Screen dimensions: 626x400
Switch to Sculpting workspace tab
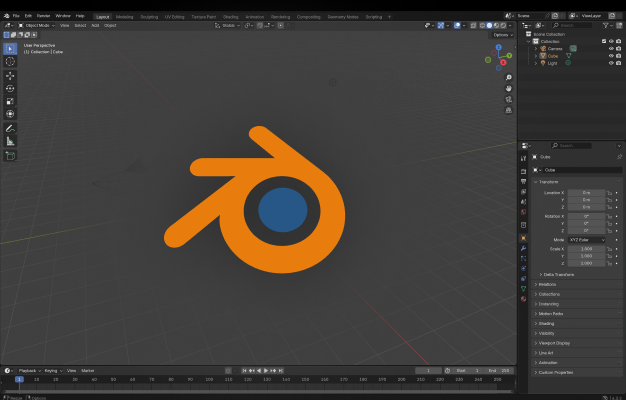coord(149,17)
